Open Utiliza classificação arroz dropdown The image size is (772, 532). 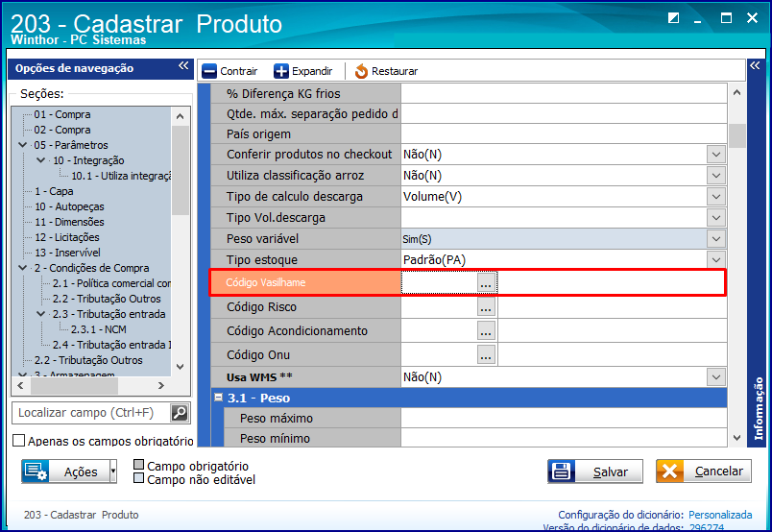click(x=716, y=176)
